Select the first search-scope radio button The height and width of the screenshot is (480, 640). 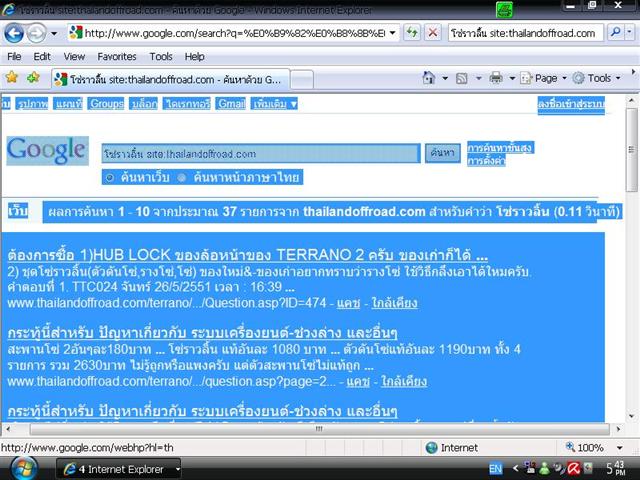(110, 177)
